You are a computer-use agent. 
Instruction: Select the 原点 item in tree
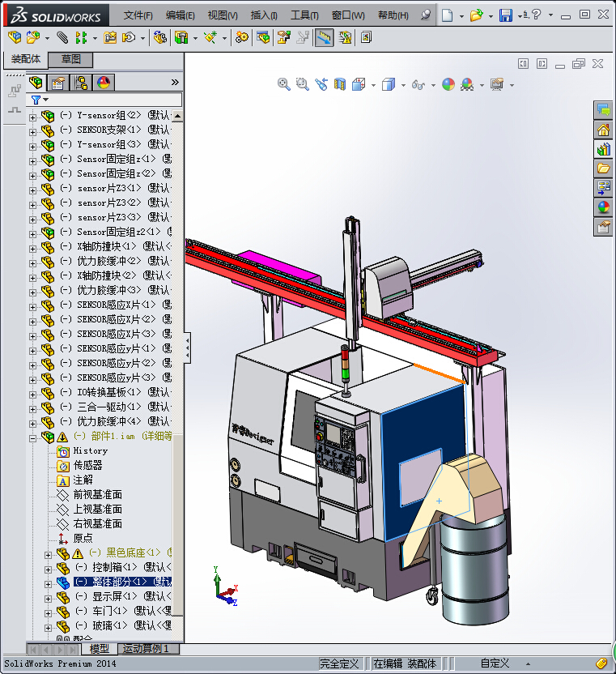point(83,538)
